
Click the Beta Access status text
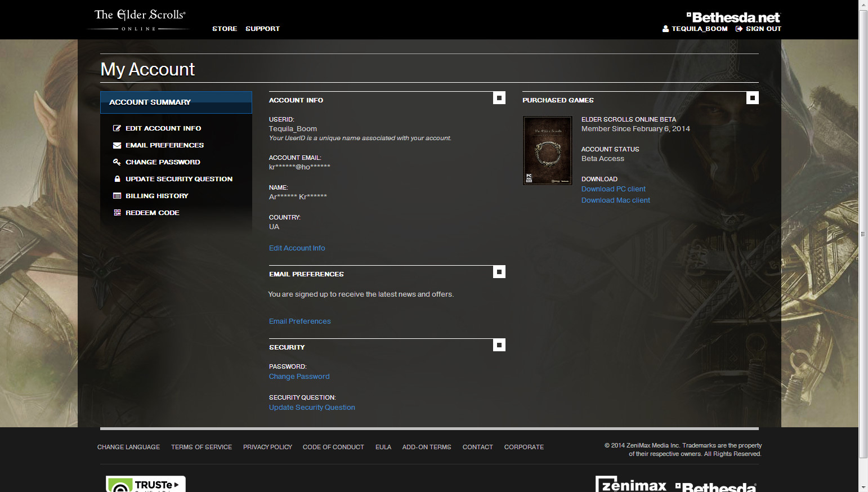(603, 159)
